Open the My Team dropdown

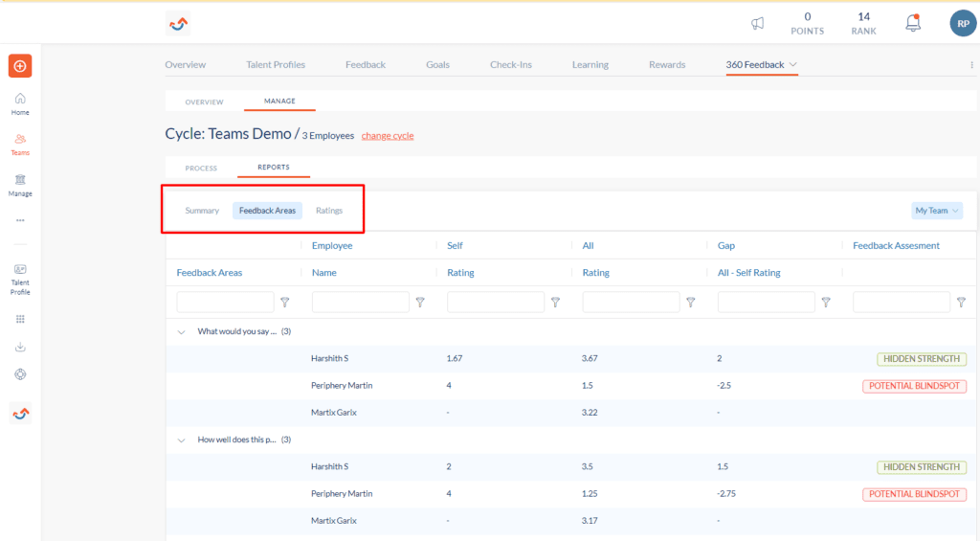click(936, 211)
